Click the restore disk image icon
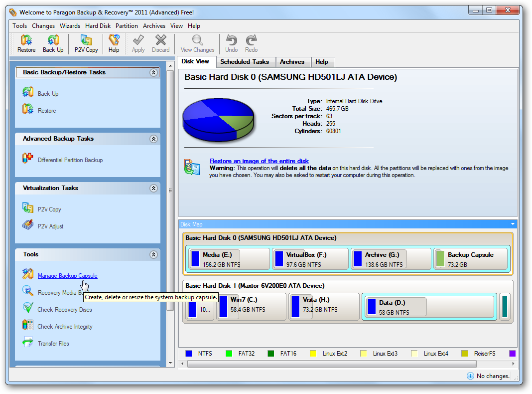Image resolution: width=532 pixels, height=394 pixels. (x=192, y=167)
